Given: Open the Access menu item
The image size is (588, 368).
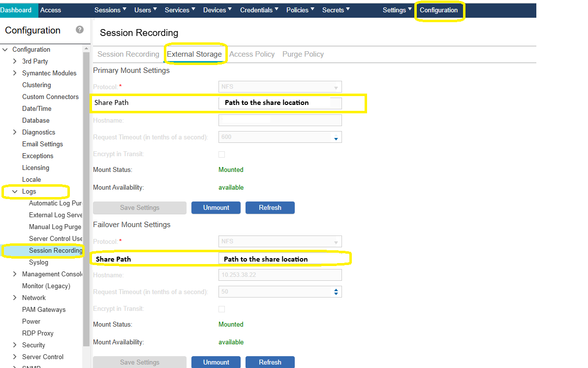Looking at the screenshot, I should pyautogui.click(x=51, y=10).
